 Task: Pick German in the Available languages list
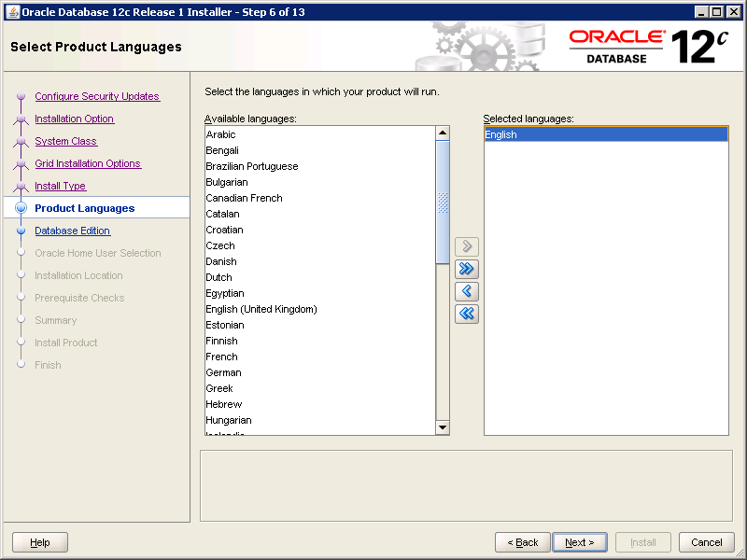(224, 372)
